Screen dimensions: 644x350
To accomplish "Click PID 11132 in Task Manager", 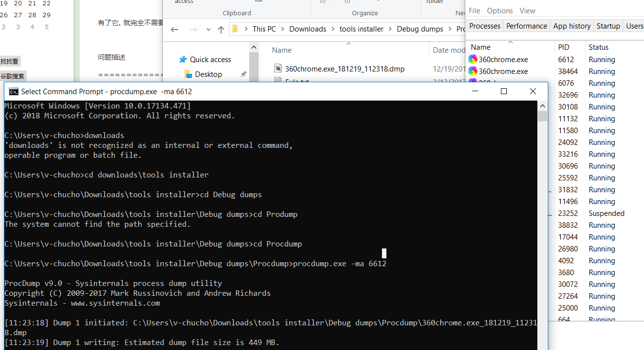I will 568,119.
